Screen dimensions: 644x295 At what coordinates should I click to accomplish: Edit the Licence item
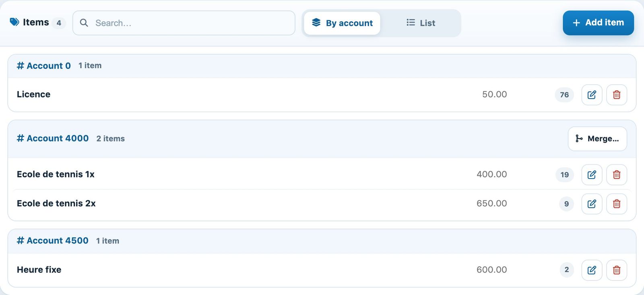click(592, 95)
